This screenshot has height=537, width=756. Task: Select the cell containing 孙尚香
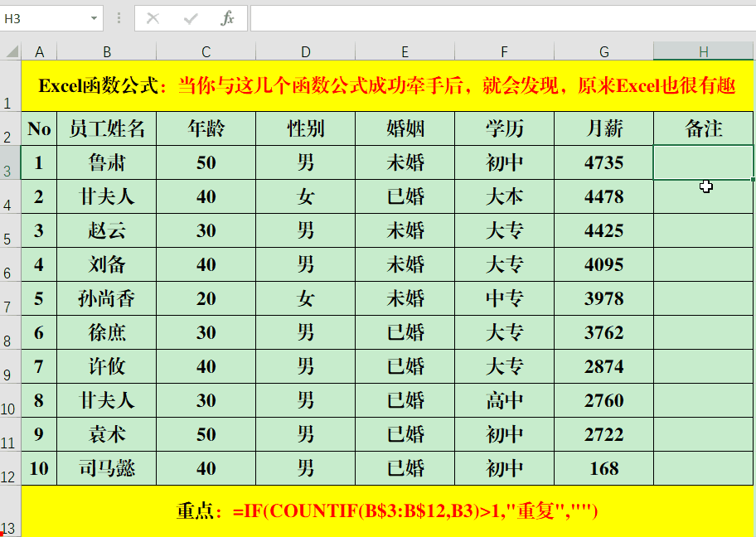(x=106, y=298)
